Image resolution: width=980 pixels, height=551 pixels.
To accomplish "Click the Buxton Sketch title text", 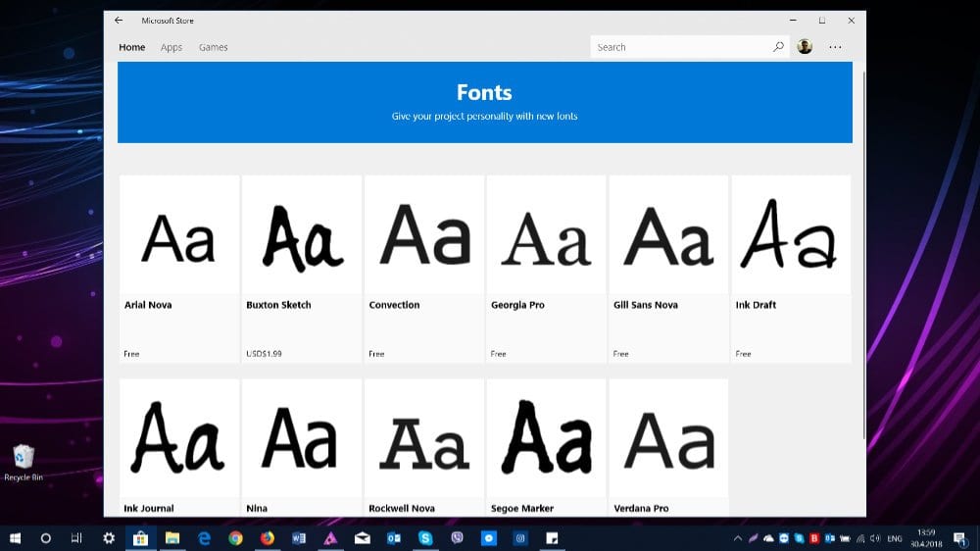I will click(278, 305).
